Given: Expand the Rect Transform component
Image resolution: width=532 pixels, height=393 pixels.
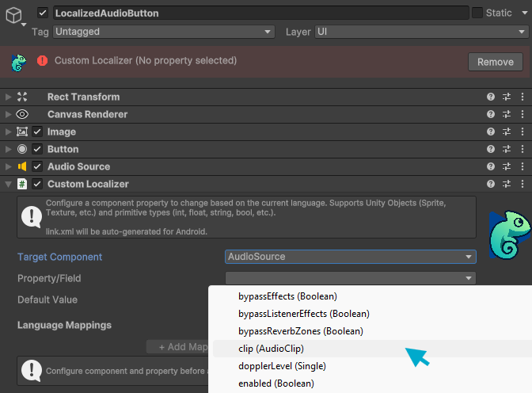Looking at the screenshot, I should [8, 97].
